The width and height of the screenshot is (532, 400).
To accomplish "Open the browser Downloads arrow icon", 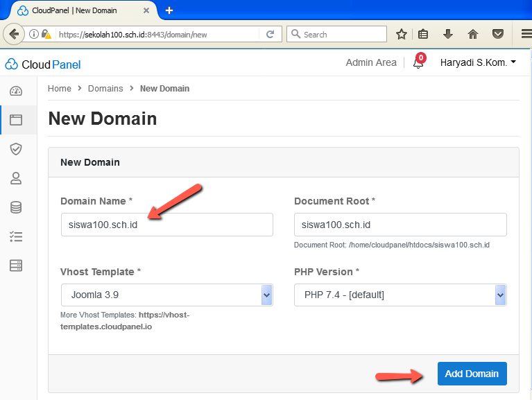I will [x=448, y=34].
